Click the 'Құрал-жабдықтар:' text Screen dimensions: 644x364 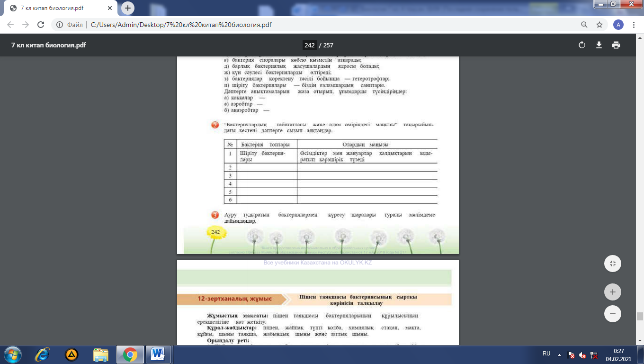(232, 328)
